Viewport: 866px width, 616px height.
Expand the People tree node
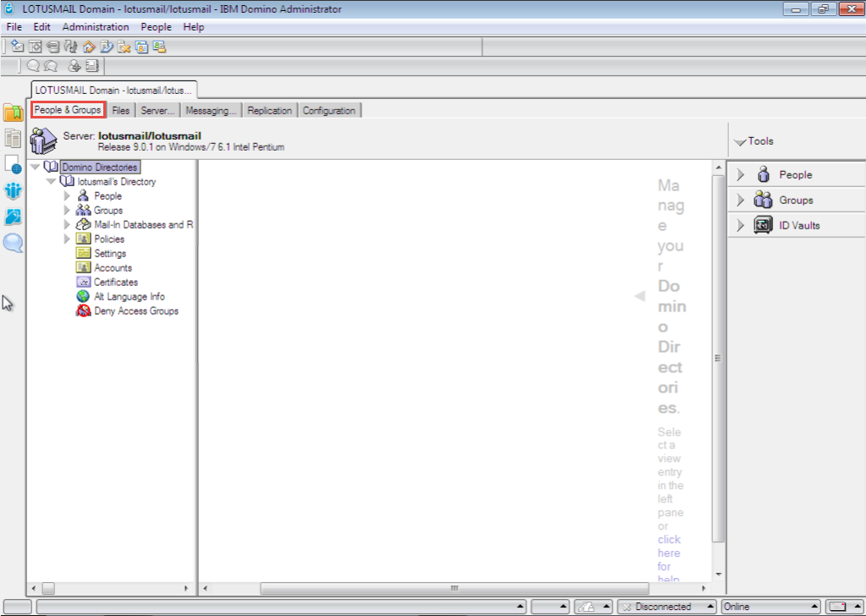click(x=67, y=196)
